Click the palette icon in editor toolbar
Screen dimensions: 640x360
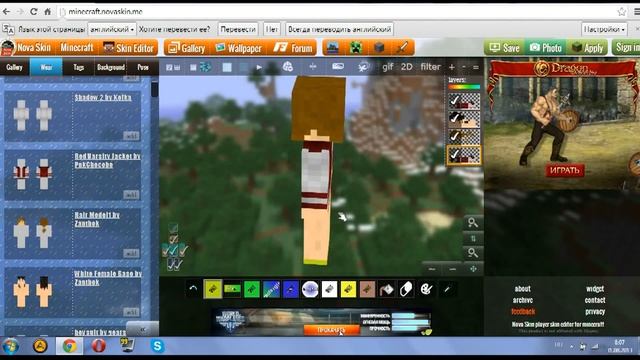pyautogui.click(x=288, y=67)
